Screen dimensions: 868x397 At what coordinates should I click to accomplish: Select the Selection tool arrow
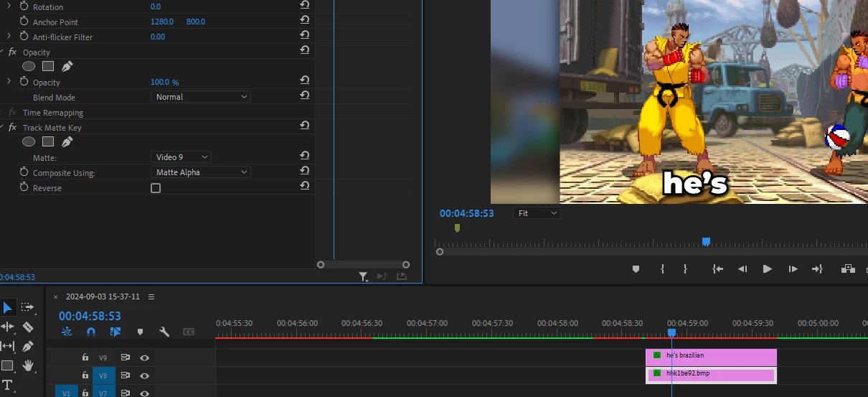point(7,308)
